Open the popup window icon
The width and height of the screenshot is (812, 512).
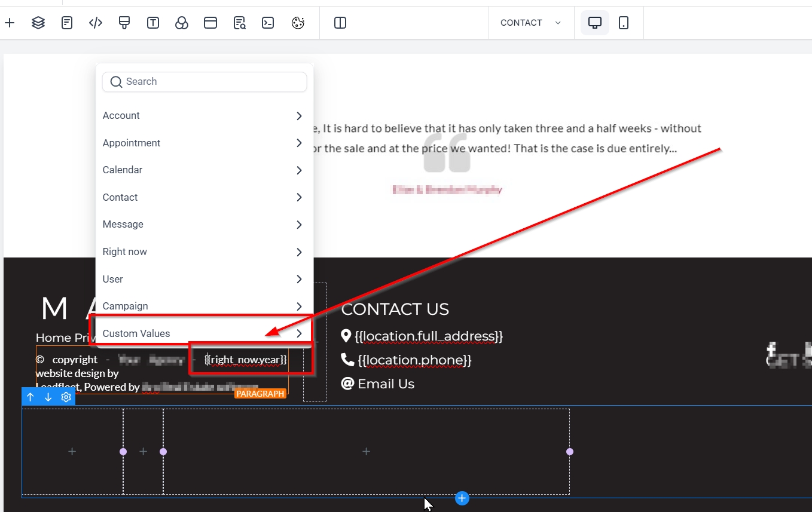point(210,23)
